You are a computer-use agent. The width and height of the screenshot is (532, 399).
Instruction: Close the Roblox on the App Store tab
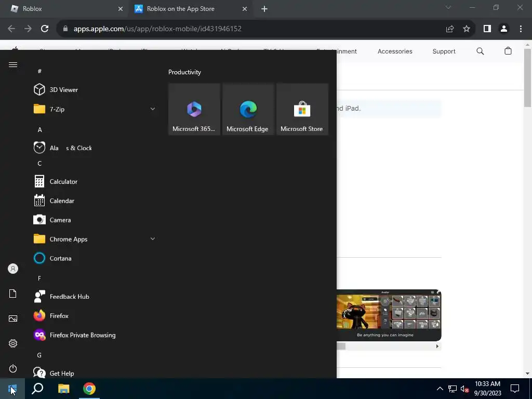pos(245,9)
